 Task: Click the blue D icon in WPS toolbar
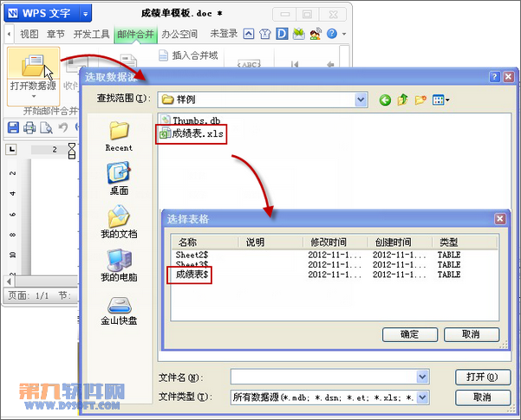click(x=282, y=34)
